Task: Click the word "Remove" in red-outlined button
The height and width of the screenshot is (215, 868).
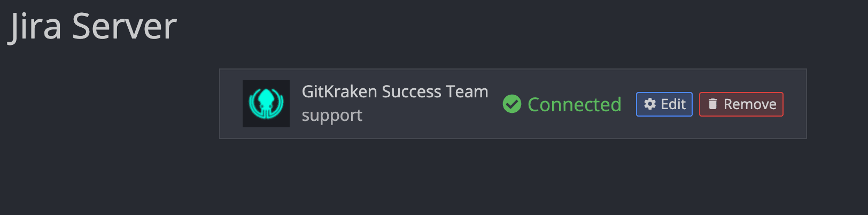Action: [750, 104]
